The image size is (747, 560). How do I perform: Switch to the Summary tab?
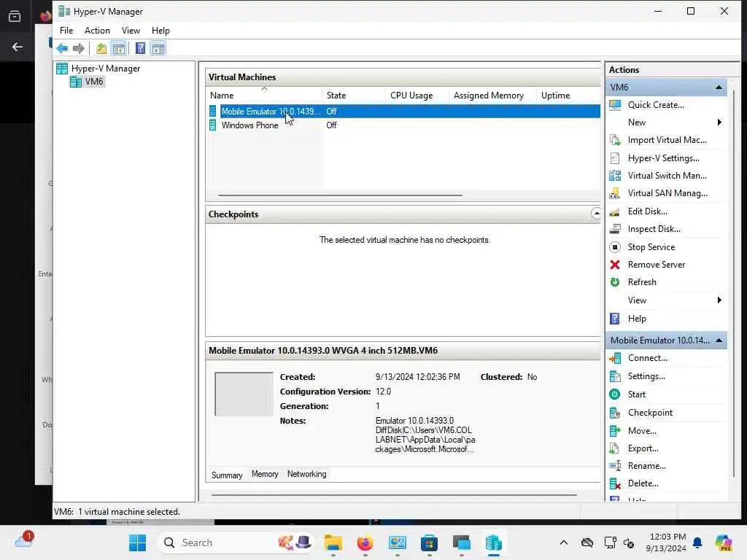click(227, 475)
